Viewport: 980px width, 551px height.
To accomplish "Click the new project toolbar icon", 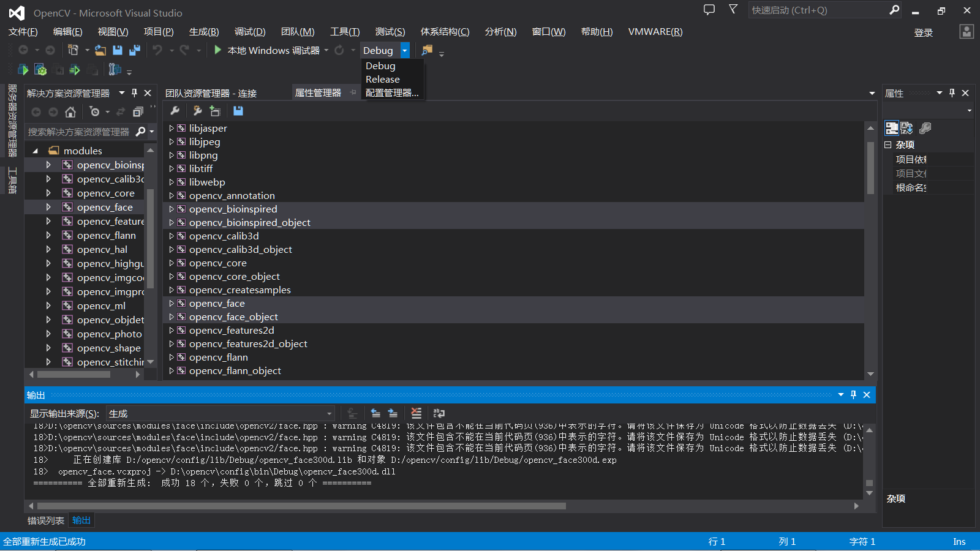I will click(73, 50).
